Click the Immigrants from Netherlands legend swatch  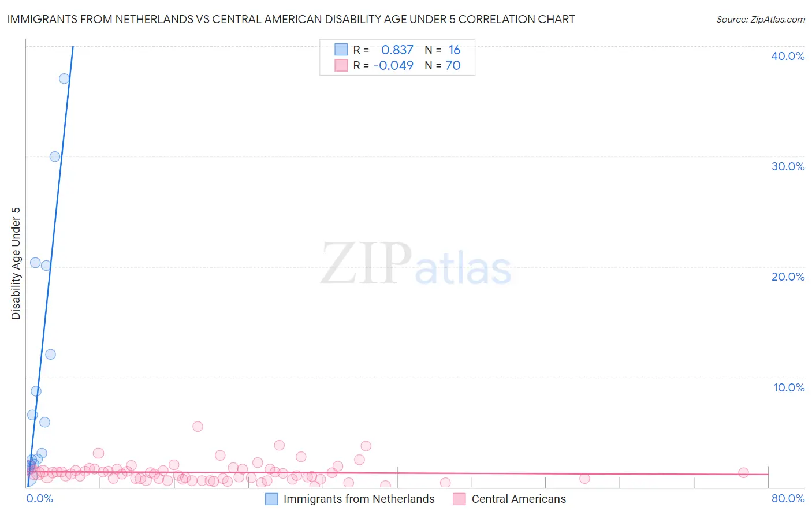click(x=271, y=499)
